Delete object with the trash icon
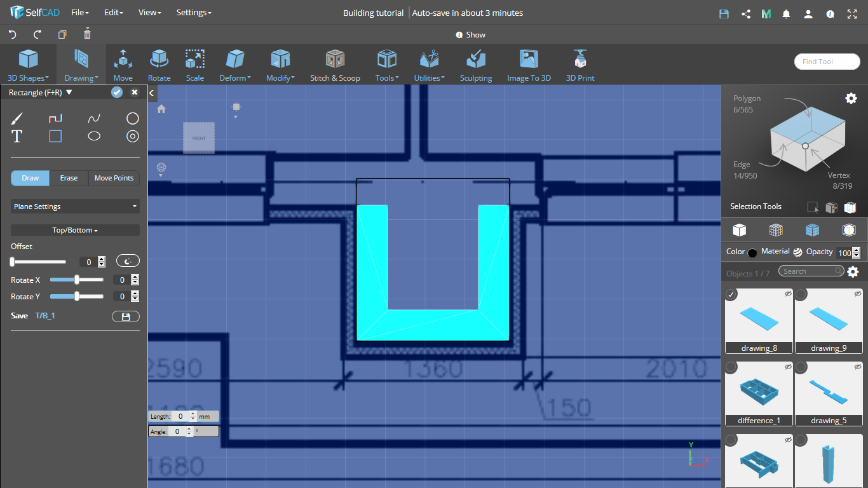The height and width of the screenshot is (488, 868). point(88,34)
